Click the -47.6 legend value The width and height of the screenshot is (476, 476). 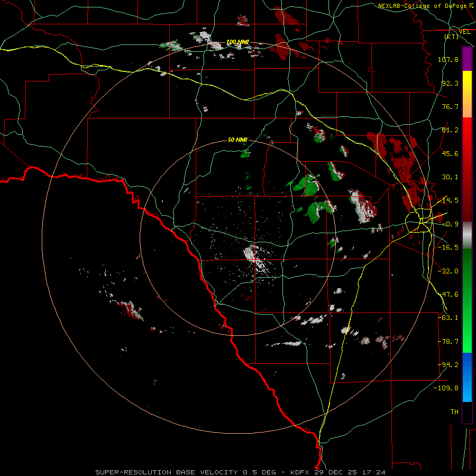point(448,295)
